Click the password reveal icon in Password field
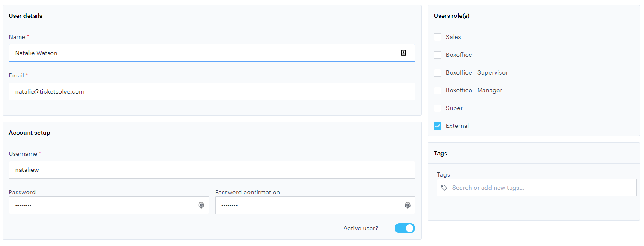This screenshot has width=644, height=246. pos(201,205)
